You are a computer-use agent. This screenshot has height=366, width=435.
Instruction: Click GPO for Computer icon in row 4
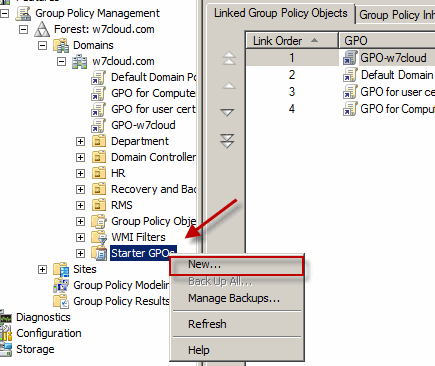point(350,109)
